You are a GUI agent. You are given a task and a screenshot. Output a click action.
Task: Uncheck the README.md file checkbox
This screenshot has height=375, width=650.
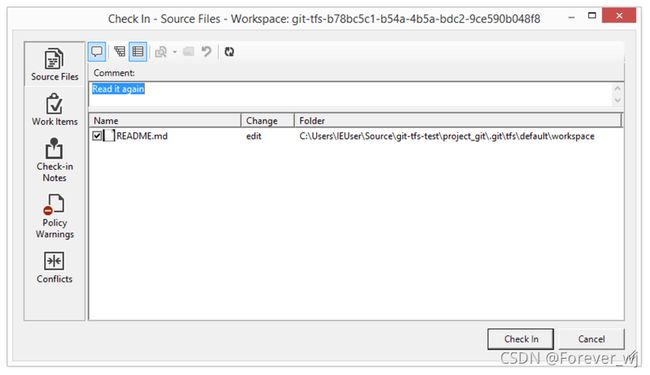coord(97,136)
